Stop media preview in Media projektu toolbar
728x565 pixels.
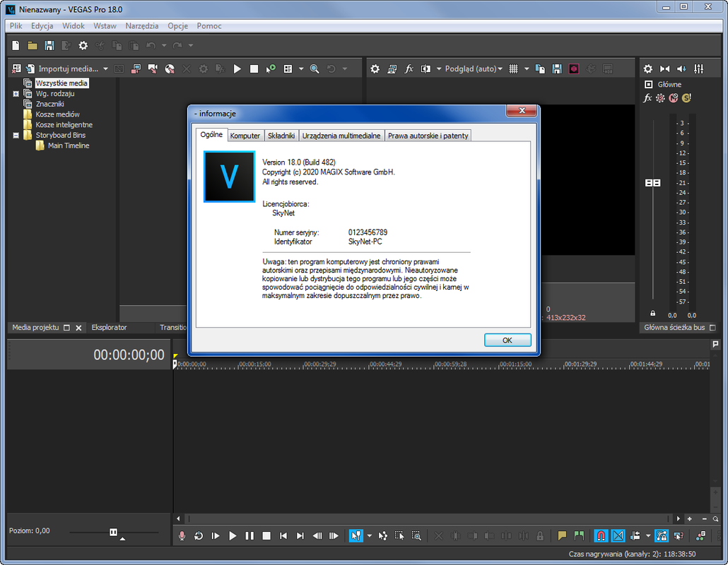click(x=254, y=69)
